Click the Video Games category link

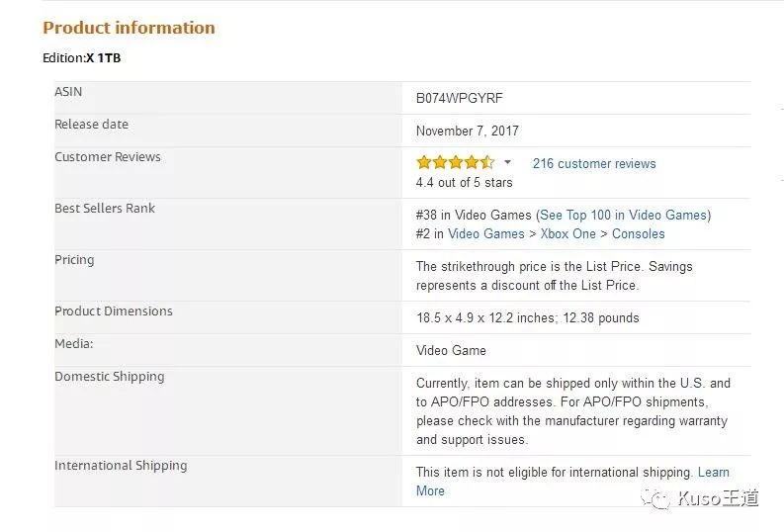(485, 234)
